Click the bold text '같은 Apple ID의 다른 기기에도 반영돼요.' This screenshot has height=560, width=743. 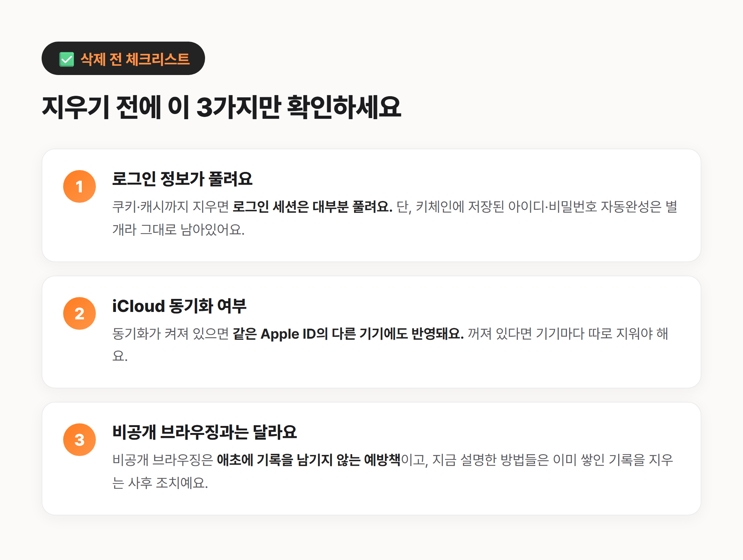coord(348,333)
